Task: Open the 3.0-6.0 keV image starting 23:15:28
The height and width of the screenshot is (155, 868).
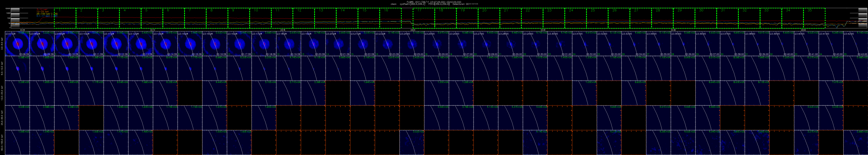Action: pyautogui.click(x=215, y=44)
